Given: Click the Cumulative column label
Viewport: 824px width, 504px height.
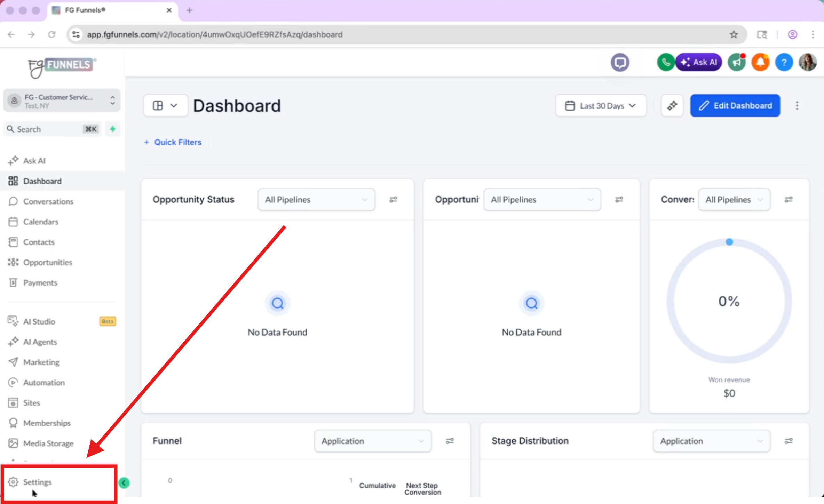Looking at the screenshot, I should pyautogui.click(x=377, y=486).
